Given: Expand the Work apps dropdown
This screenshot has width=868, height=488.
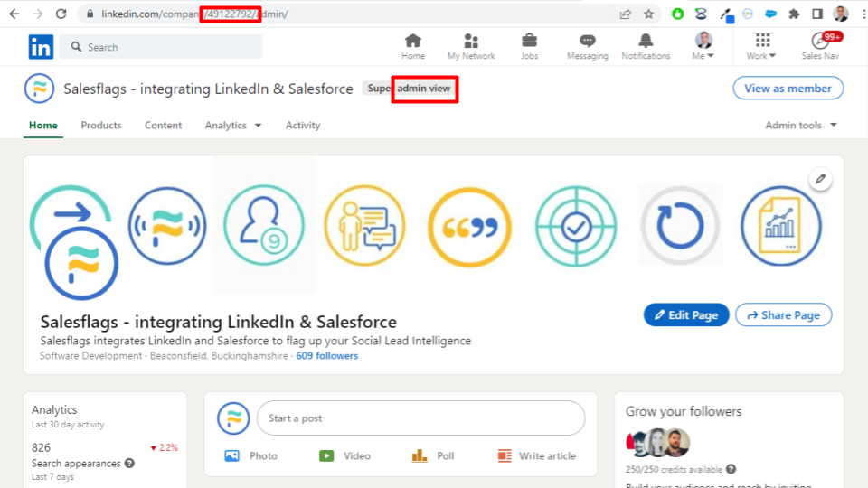Looking at the screenshot, I should click(x=761, y=46).
